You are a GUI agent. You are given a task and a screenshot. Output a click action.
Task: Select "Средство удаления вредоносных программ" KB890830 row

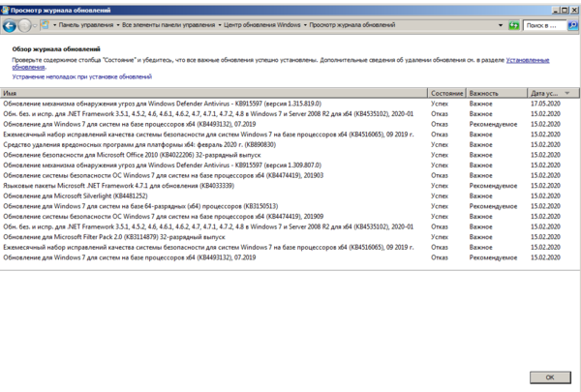[290, 145]
